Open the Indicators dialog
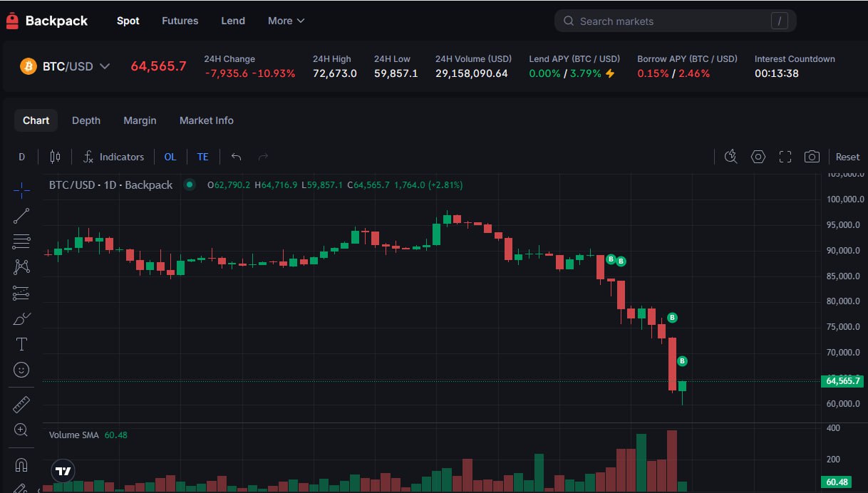Viewport: 868px width, 493px height. 113,157
